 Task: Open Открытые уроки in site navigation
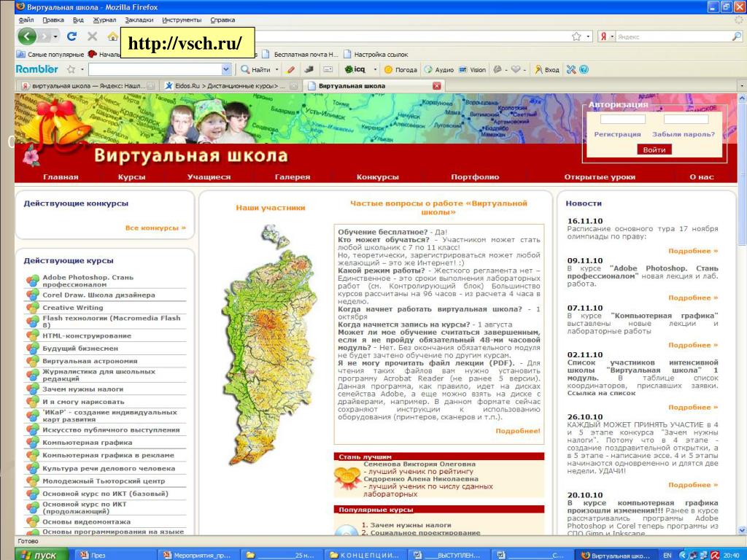600,176
